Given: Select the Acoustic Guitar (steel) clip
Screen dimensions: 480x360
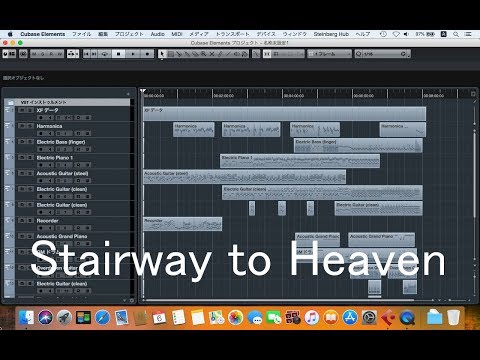Looking at the screenshot, I should tap(245, 177).
